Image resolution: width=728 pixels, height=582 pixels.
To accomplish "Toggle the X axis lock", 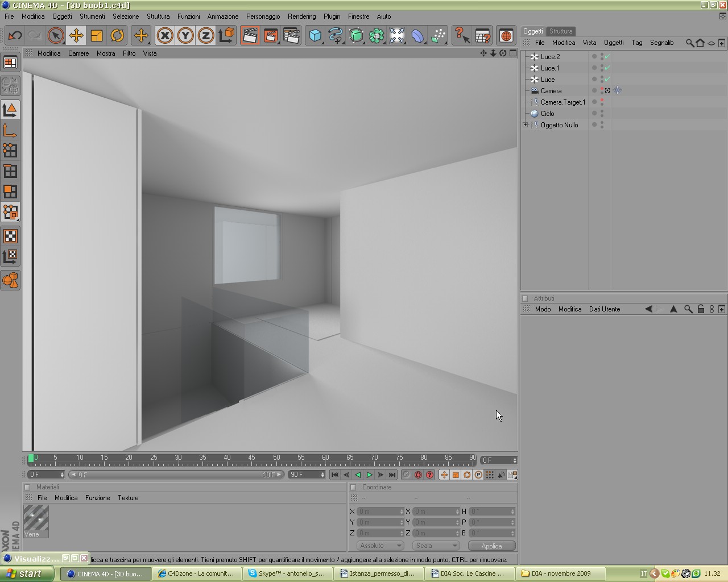I will point(165,36).
